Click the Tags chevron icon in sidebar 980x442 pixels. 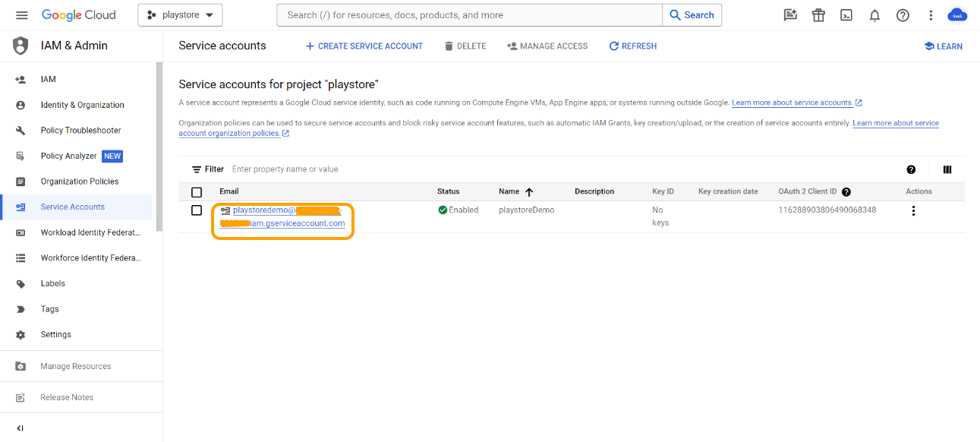point(20,309)
